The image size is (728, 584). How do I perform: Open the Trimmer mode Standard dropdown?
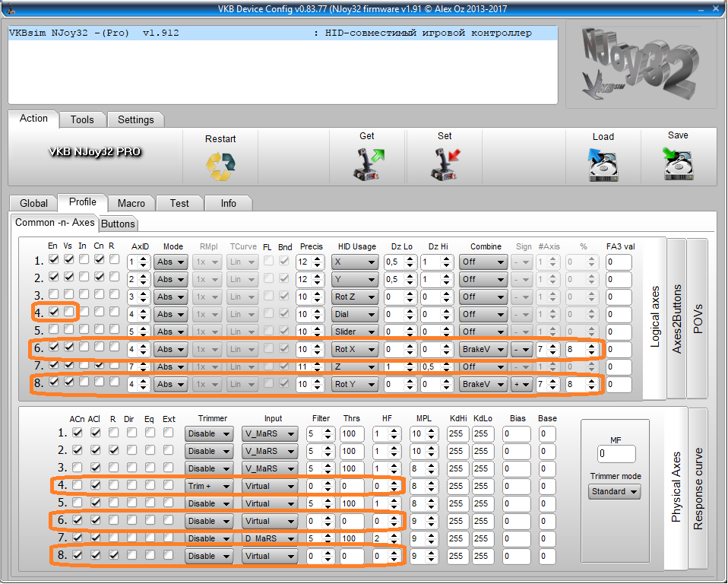(614, 492)
